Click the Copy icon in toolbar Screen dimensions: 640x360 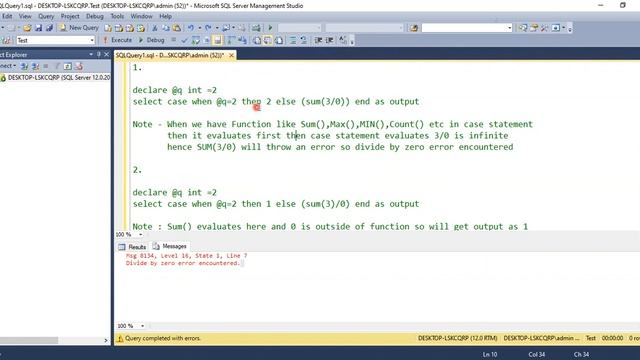(x=166, y=28)
